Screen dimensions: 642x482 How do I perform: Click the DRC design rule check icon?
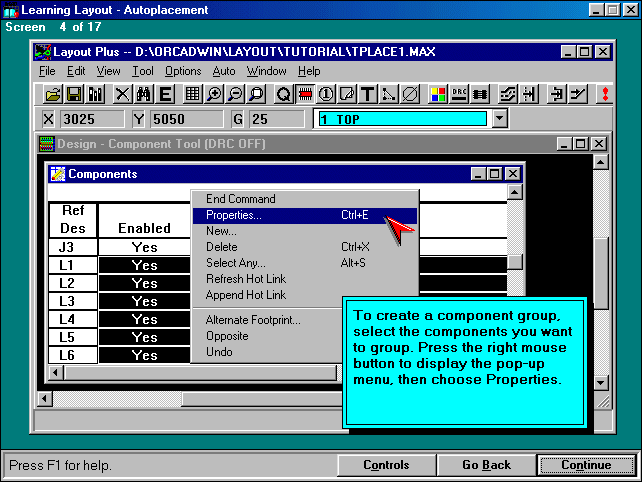(459, 94)
